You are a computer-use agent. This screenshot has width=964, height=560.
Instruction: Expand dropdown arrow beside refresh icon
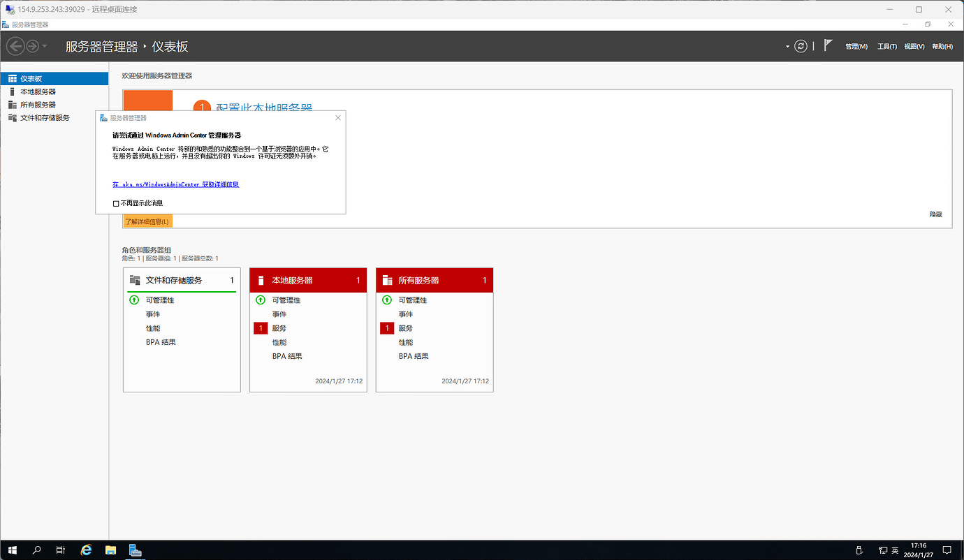click(787, 46)
